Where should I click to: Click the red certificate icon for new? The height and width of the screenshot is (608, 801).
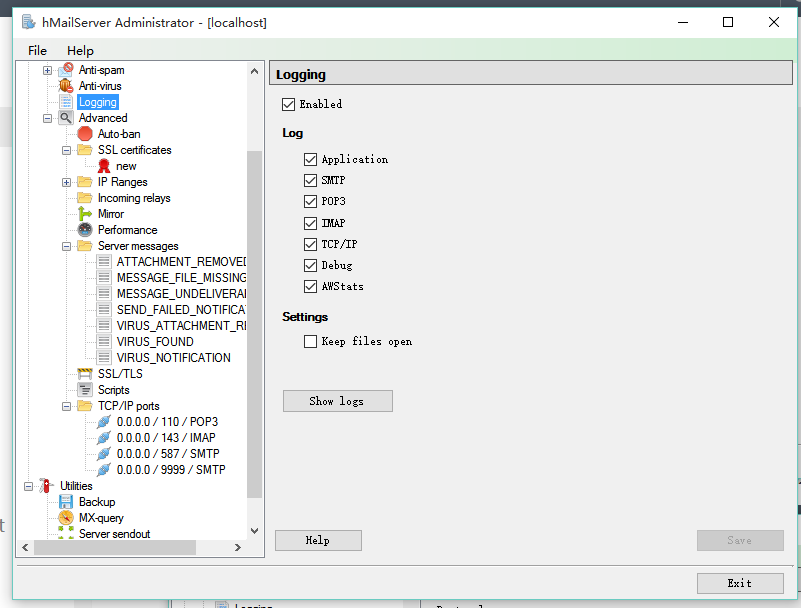tap(104, 166)
